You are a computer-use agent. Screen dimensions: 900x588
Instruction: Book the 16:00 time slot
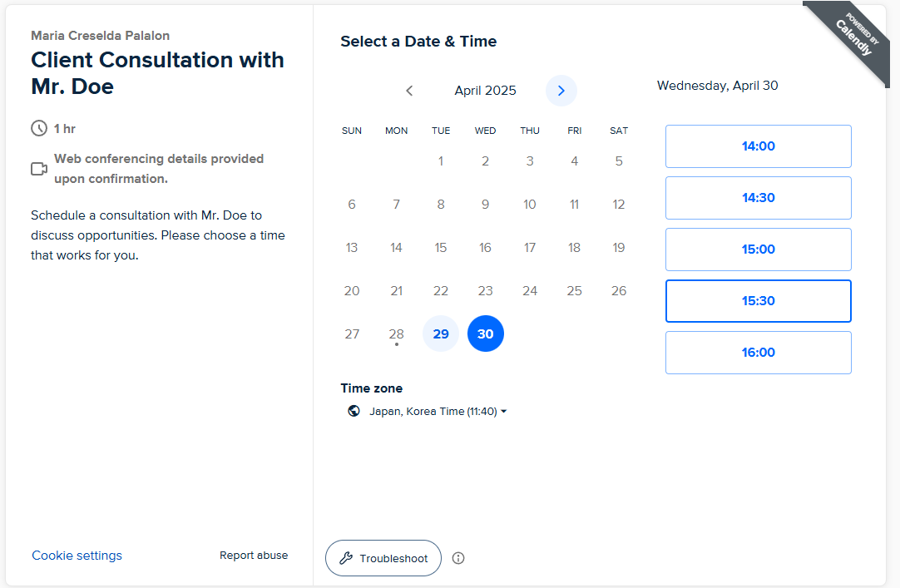tap(758, 353)
